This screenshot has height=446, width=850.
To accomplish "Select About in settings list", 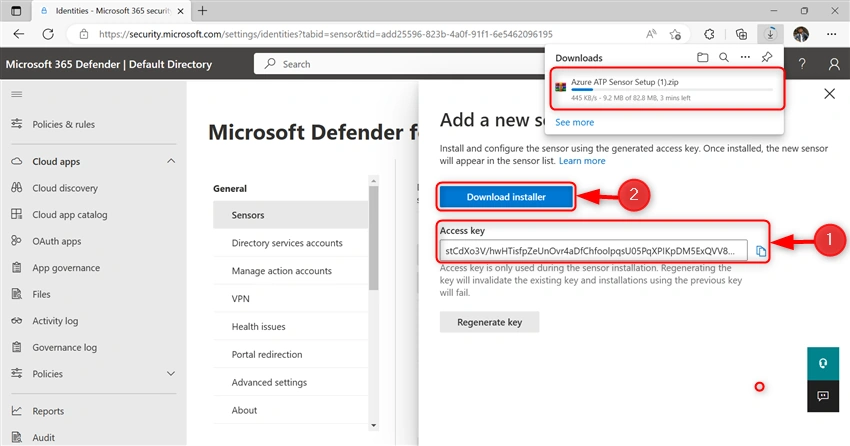I will [x=290, y=410].
